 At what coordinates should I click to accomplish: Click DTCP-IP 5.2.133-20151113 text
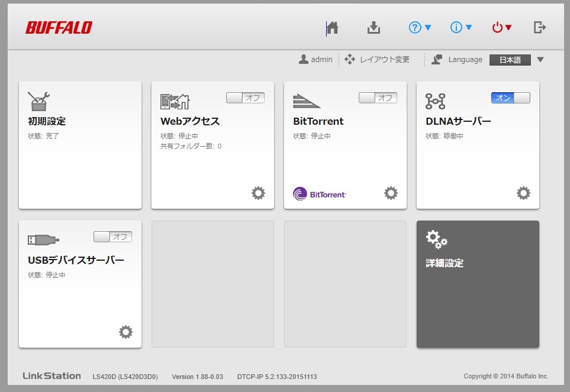(x=277, y=377)
